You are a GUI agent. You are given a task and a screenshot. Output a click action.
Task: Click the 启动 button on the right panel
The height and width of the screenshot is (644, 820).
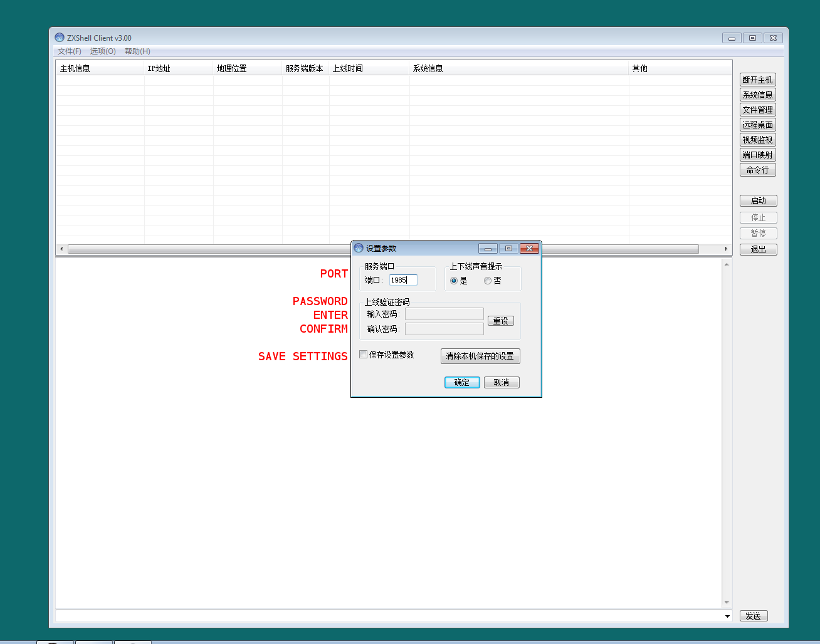point(758,200)
